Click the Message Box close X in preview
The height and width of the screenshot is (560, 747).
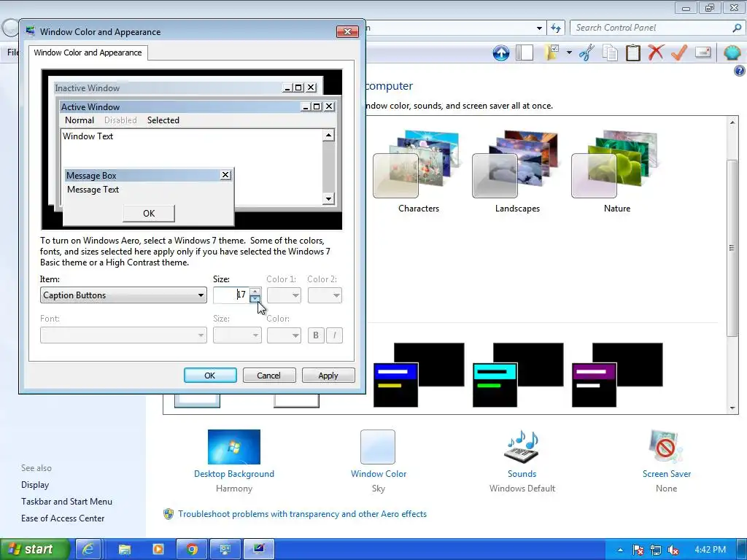(x=226, y=175)
